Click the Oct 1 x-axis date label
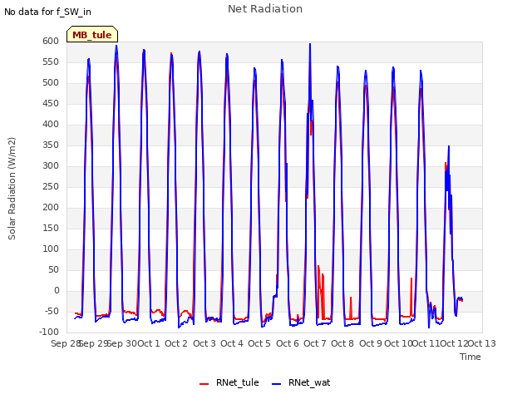Image resolution: width=532 pixels, height=399 pixels. point(149,343)
